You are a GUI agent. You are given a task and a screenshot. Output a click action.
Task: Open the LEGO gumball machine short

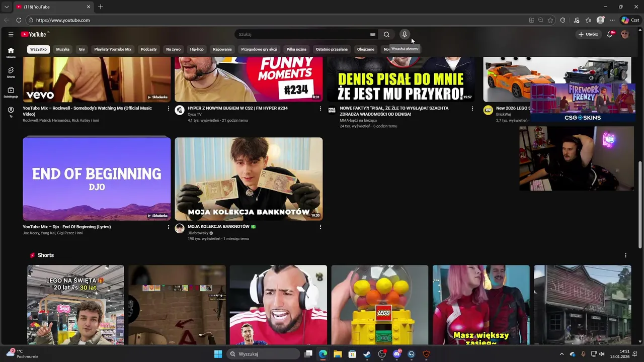(x=380, y=305)
